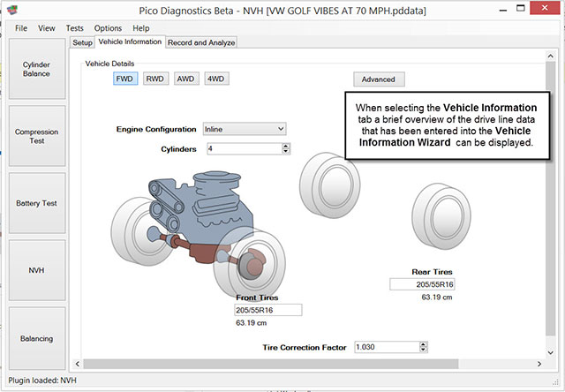Screen dimensions: 565x392
Task: Click the horizontal scrollbar thumb
Action: pyautogui.click(x=271, y=364)
